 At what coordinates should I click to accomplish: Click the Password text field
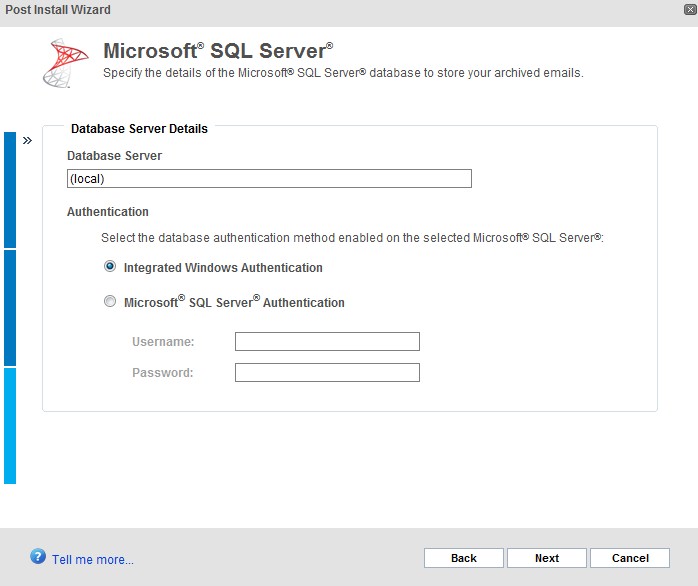pyautogui.click(x=327, y=373)
